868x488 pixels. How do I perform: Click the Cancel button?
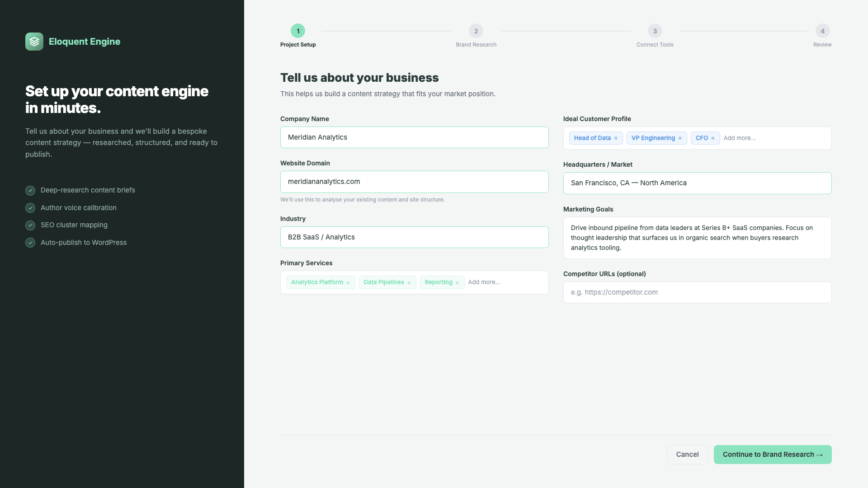(687, 455)
